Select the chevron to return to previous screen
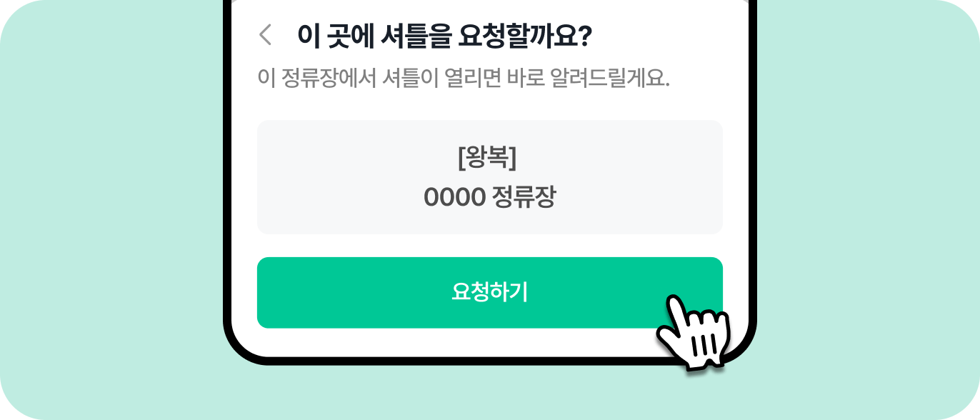Viewport: 980px width, 420px height. (264, 35)
